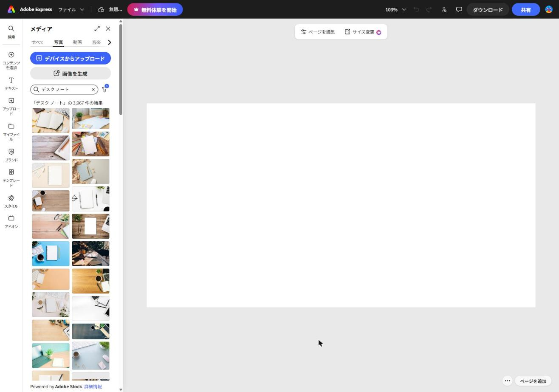Switch to the 写真 tab
559x392 pixels.
[x=58, y=42]
